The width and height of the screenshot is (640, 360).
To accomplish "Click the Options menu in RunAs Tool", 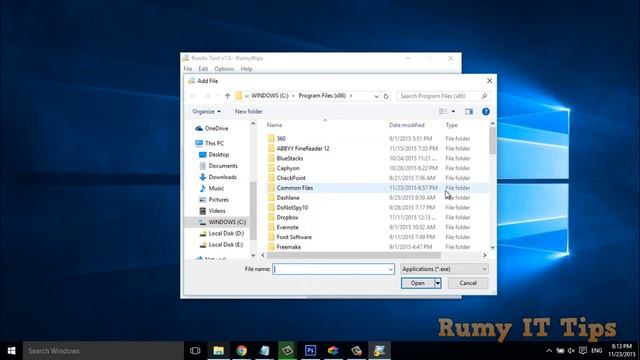I will pyautogui.click(x=224, y=69).
